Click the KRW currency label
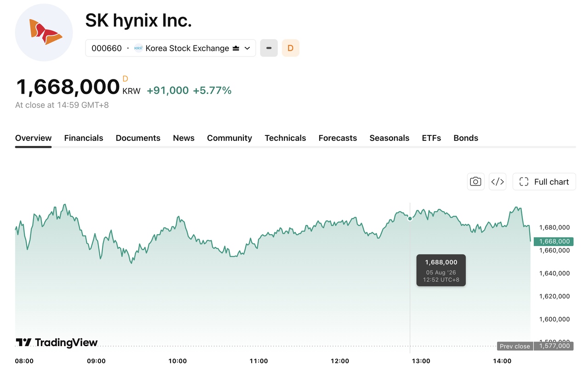The height and width of the screenshot is (375, 588). pos(131,91)
